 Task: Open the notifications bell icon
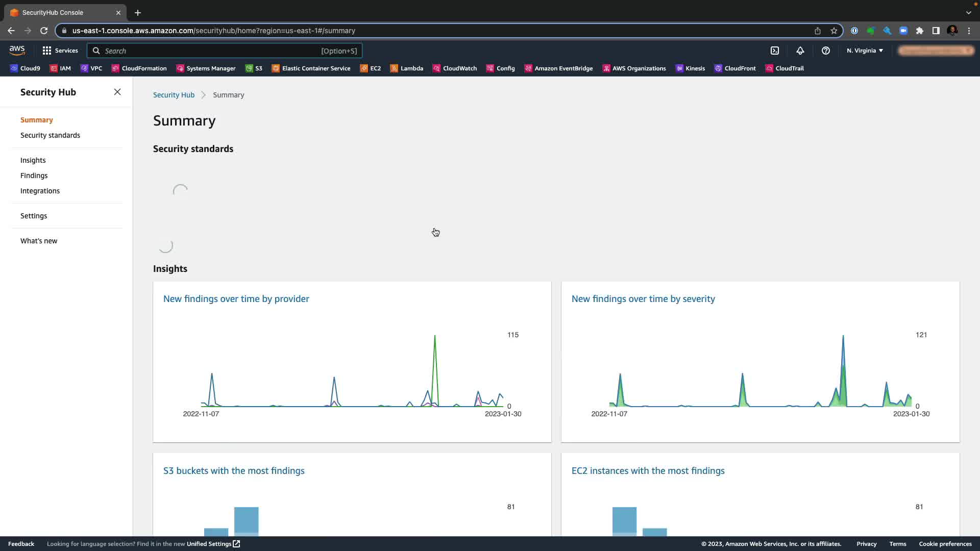(x=800, y=51)
